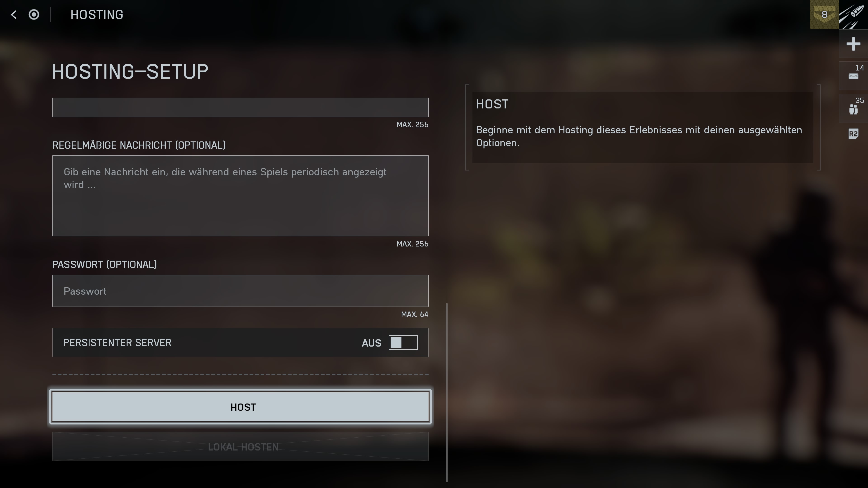
Task: Focus the Passwort input field
Action: point(240,291)
